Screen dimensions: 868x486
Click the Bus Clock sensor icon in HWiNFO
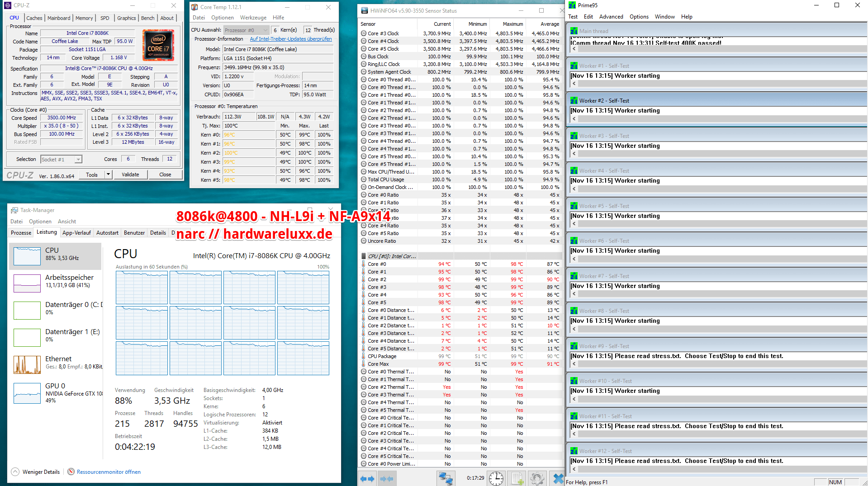pos(364,57)
